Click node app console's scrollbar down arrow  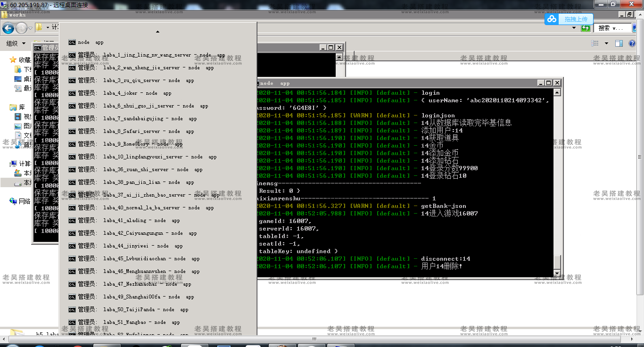(x=557, y=273)
